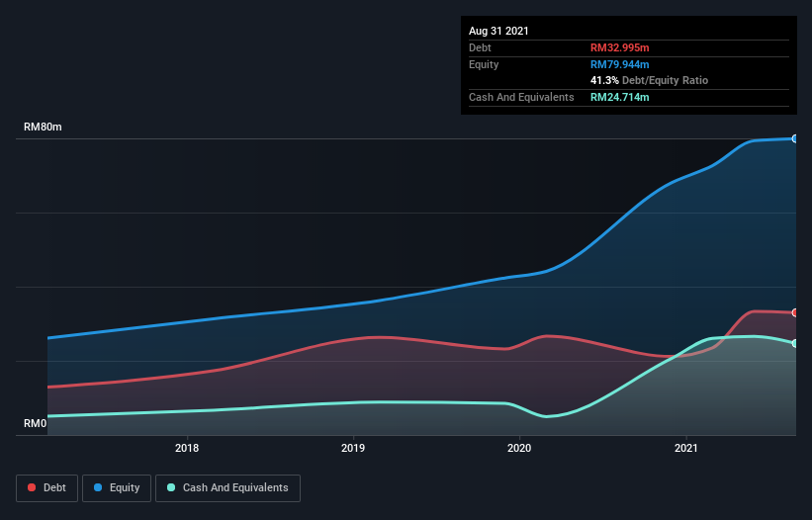Click the teal Cash legend dot

[171, 487]
